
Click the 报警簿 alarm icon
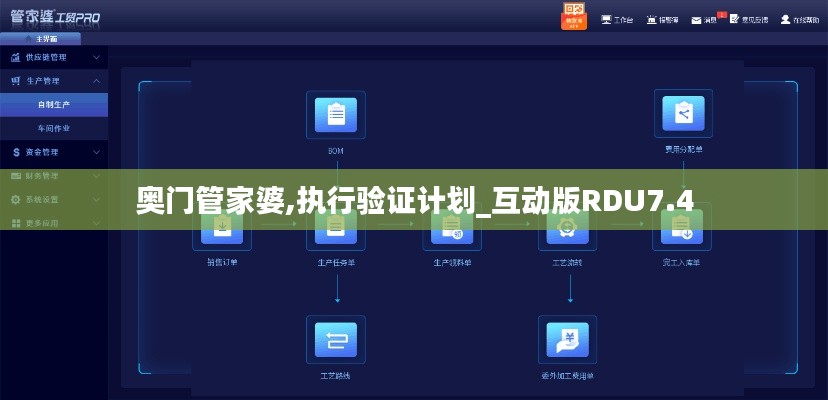tap(652, 20)
